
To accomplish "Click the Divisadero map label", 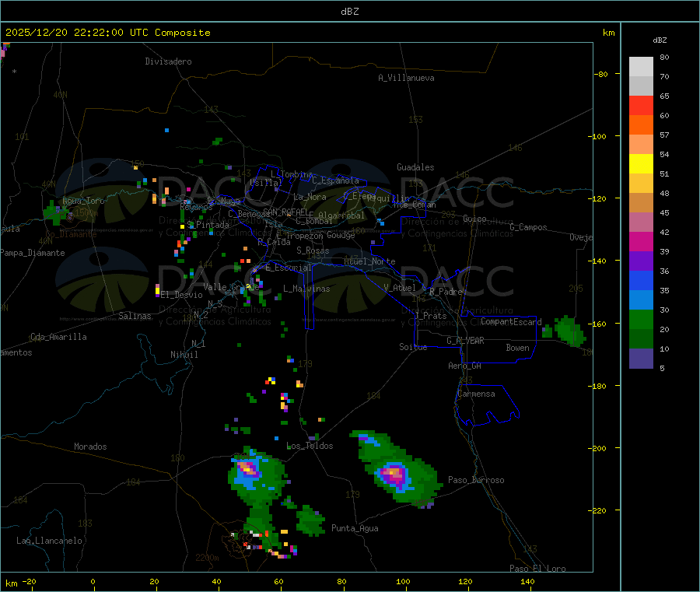I will [168, 61].
